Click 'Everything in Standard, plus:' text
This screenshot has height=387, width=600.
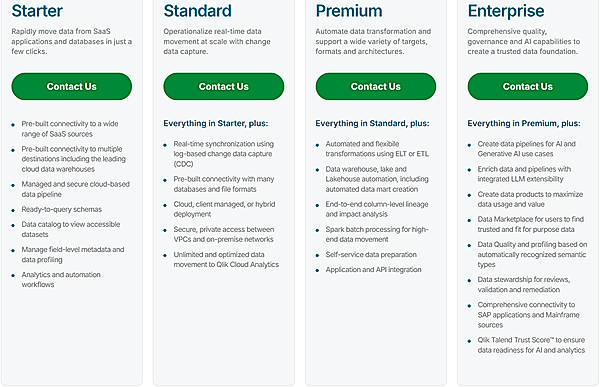372,123
